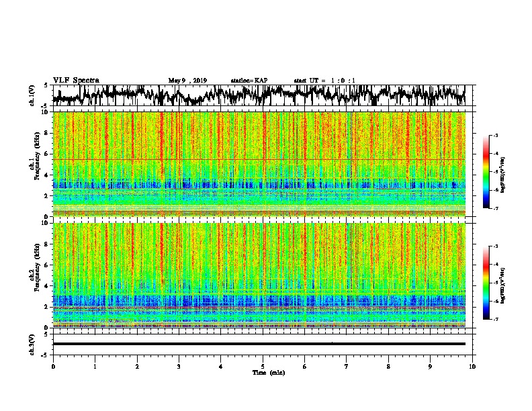Click the "start UT = 1:0:1" text
The image size is (532, 411).
click(x=324, y=81)
